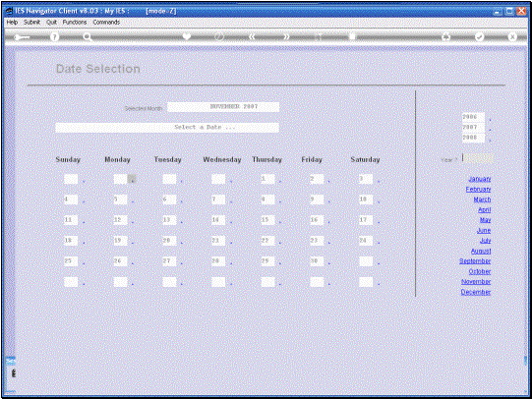Click the magnifier search icon

[x=88, y=37]
